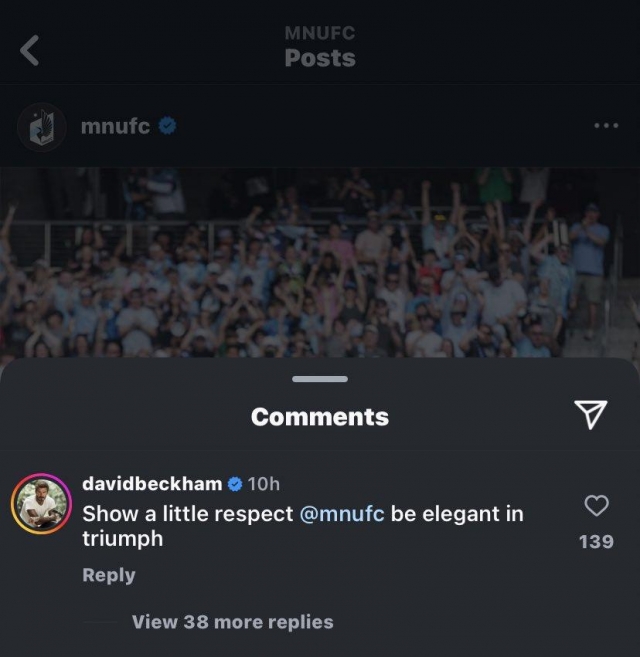Image resolution: width=640 pixels, height=657 pixels.
Task: Open the mnufc username in post header
Action: (x=115, y=126)
